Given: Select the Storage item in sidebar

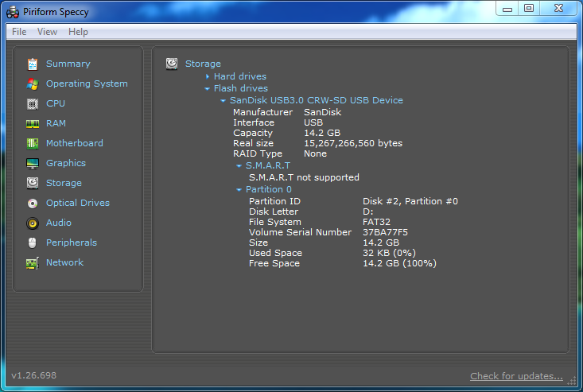Looking at the screenshot, I should (64, 183).
